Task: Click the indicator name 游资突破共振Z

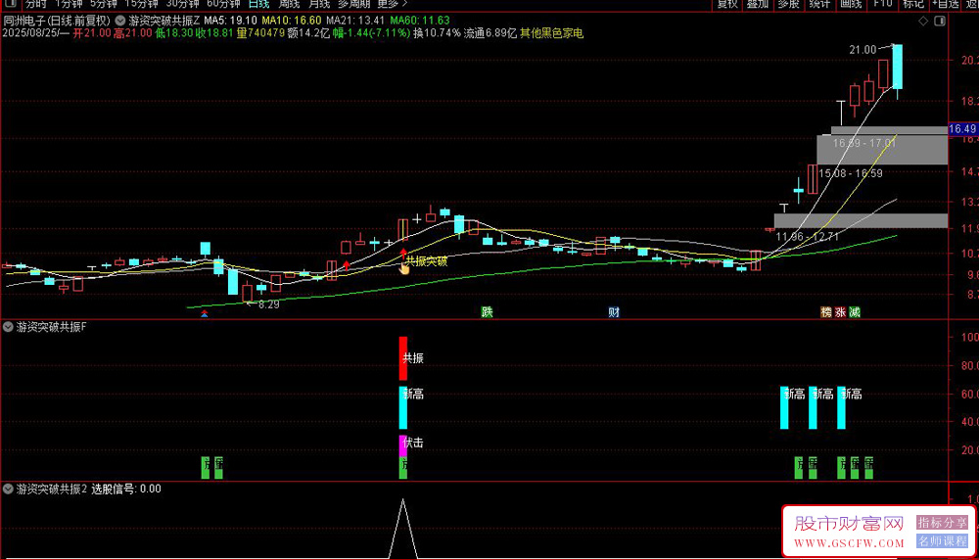Action: click(x=164, y=21)
